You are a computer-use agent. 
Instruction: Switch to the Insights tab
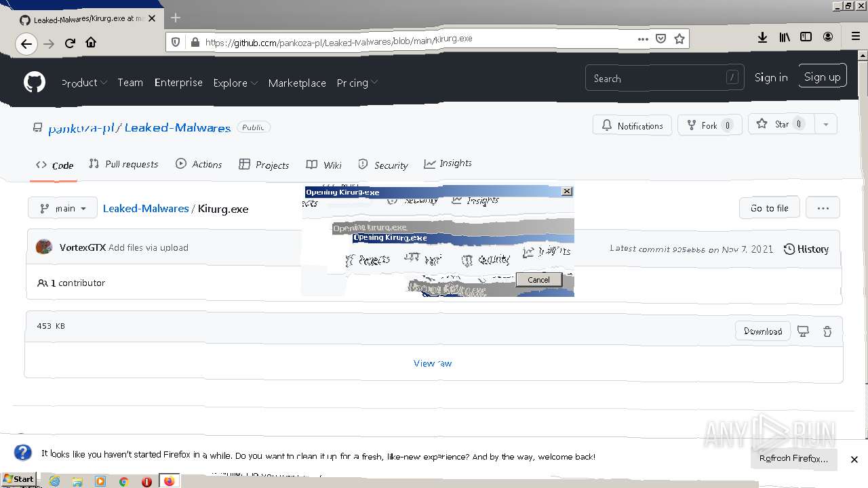point(448,163)
